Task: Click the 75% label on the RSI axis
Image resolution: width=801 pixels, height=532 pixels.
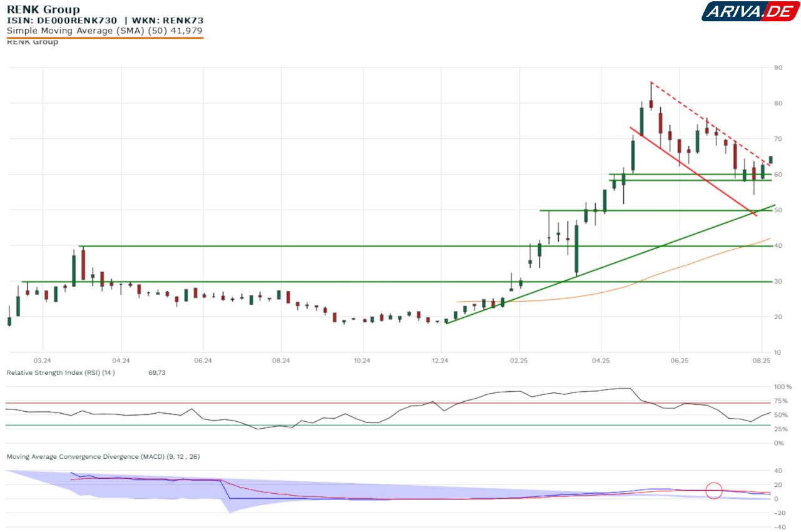Action: 781,401
